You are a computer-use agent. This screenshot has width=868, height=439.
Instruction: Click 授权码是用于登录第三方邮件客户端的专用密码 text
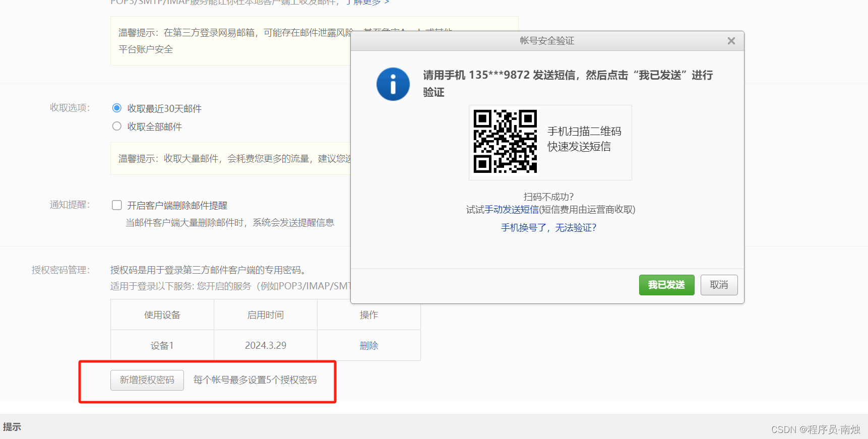point(208,270)
